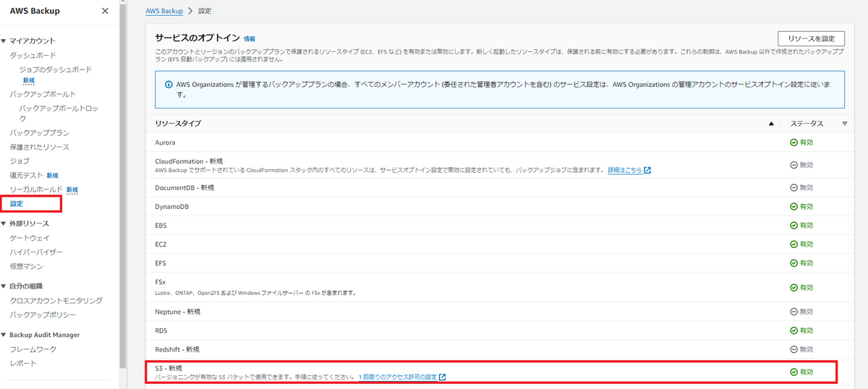Screen dimensions: 868x389
Task: Select EC2 resource type text
Action: [161, 244]
